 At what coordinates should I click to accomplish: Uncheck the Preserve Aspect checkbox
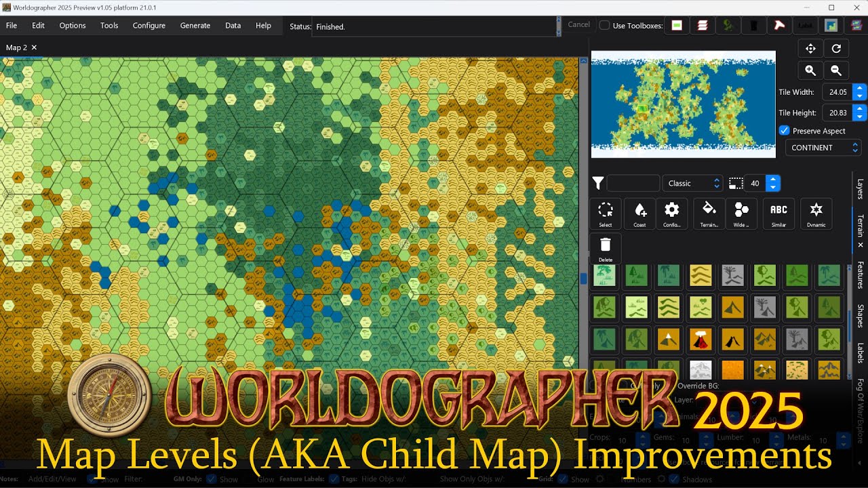click(x=785, y=131)
